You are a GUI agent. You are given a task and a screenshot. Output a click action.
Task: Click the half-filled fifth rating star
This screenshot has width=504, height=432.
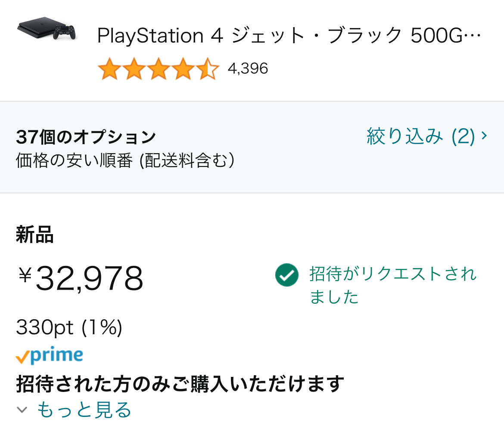pyautogui.click(x=208, y=69)
